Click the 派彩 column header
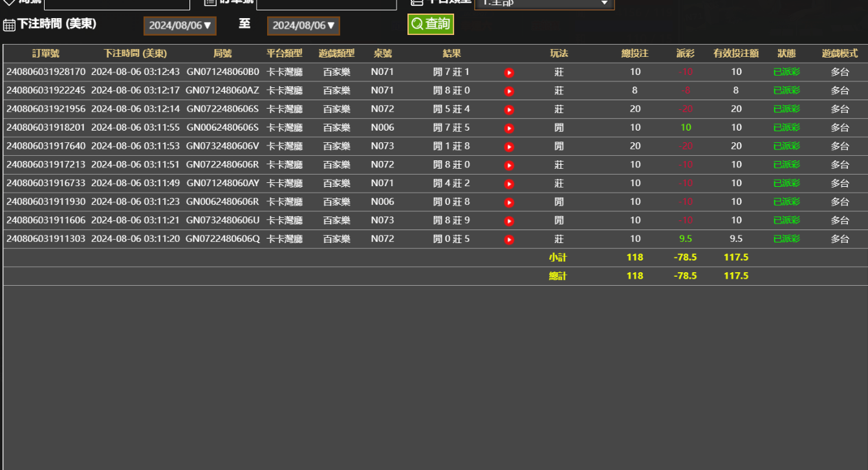This screenshot has width=868, height=470. click(x=685, y=54)
